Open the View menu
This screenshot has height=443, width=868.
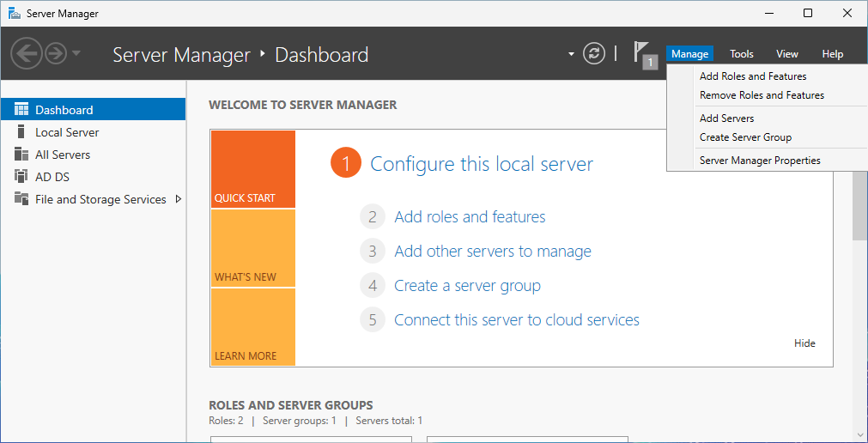(x=786, y=54)
